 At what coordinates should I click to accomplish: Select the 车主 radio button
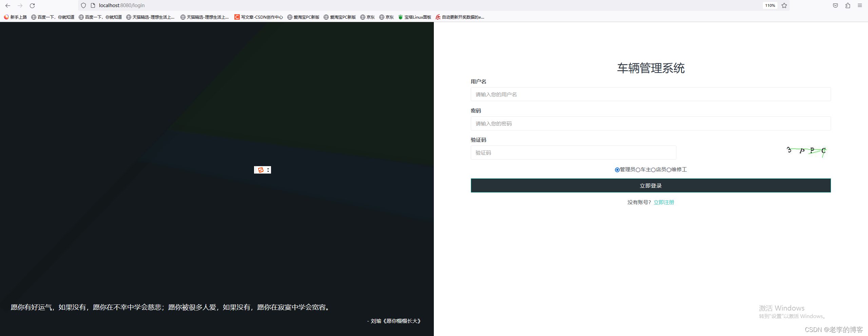point(638,170)
